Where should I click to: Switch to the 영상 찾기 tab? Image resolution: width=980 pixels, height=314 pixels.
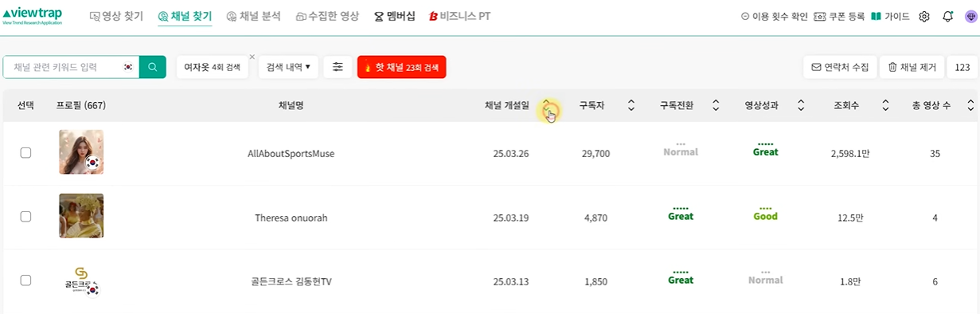(118, 16)
